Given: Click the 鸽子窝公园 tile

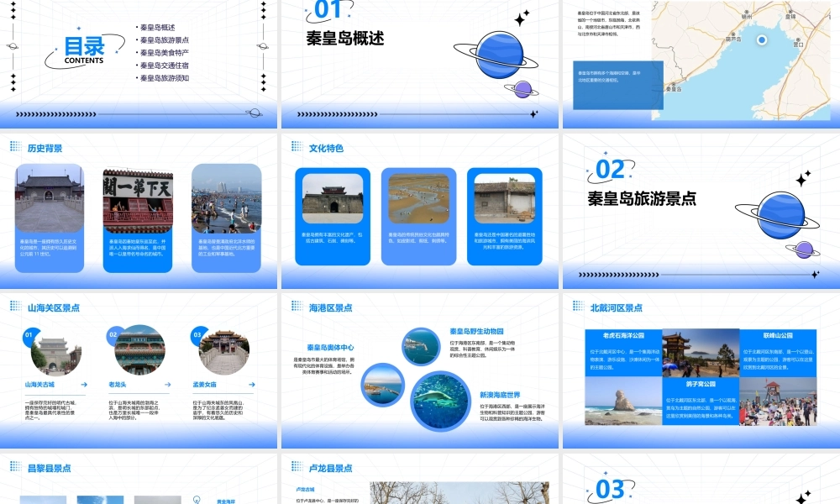Looking at the screenshot, I should pos(701,402).
